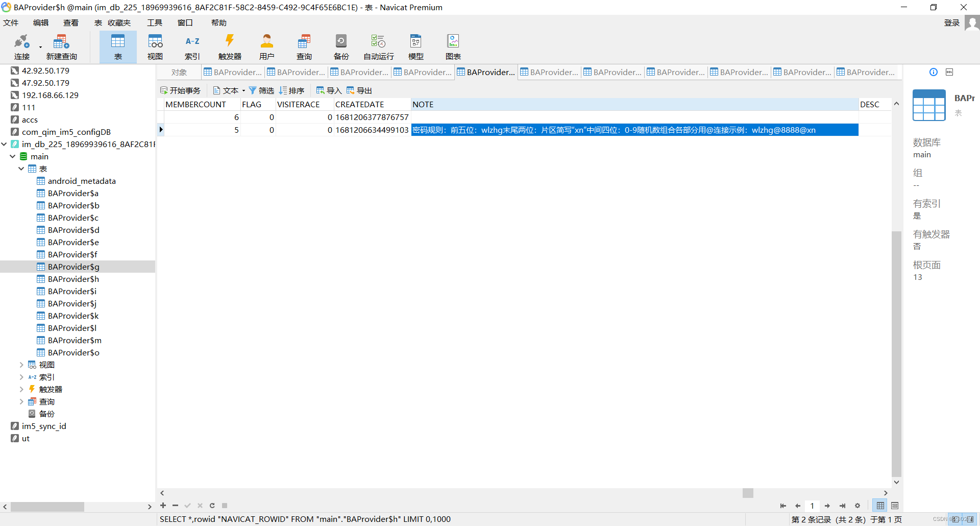Open the Help menu
This screenshot has height=526, width=980.
tap(219, 22)
